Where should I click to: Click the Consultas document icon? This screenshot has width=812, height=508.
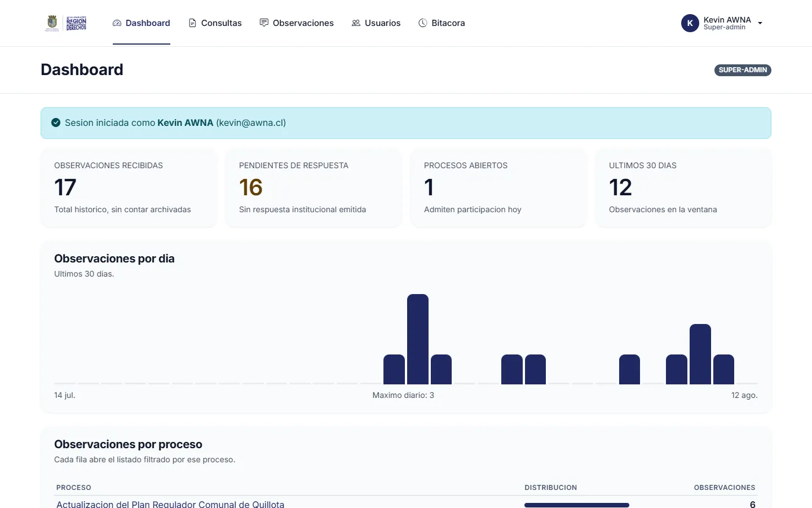click(192, 23)
